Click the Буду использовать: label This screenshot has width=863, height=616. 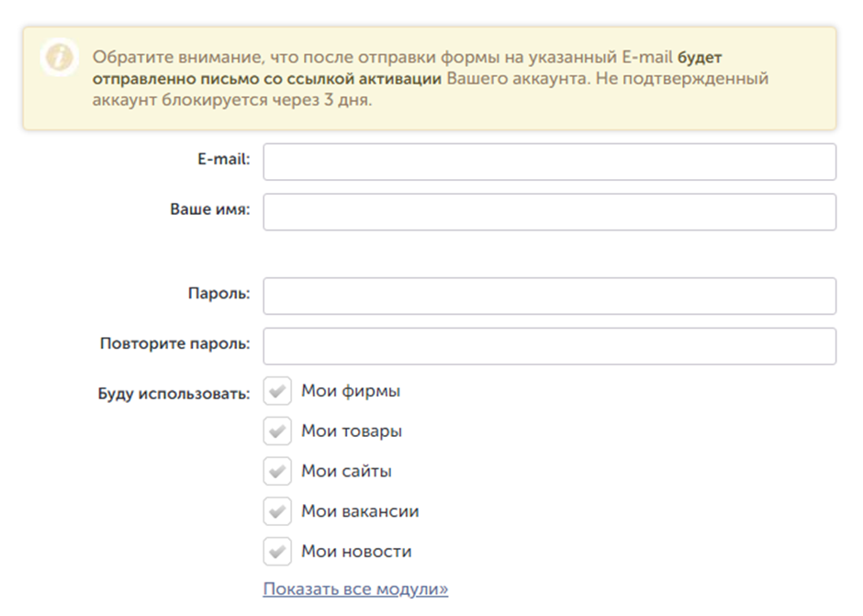[174, 395]
